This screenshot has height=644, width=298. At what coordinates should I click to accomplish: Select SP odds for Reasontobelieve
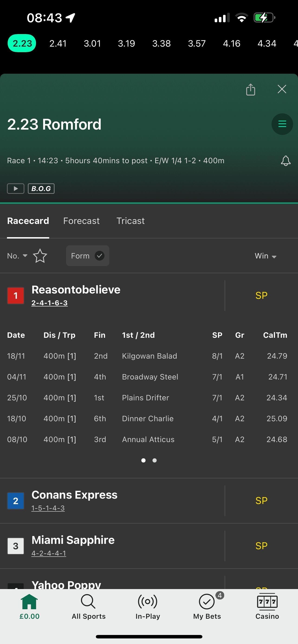tap(261, 296)
